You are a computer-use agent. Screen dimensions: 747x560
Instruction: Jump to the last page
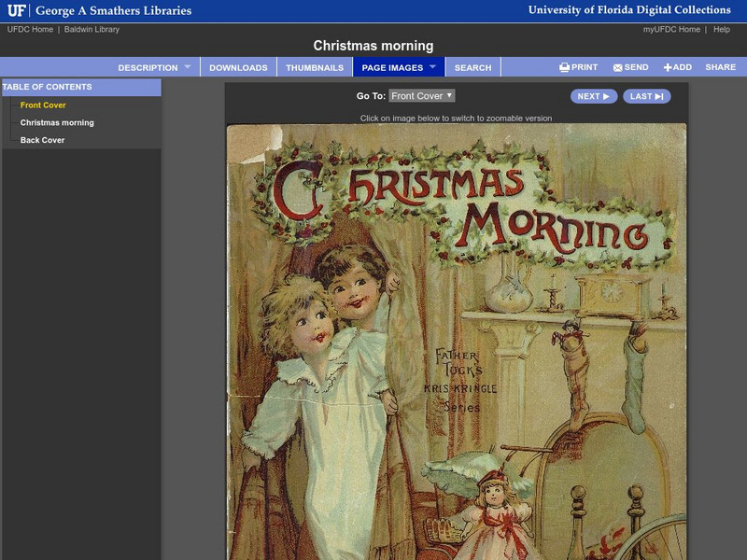(646, 96)
